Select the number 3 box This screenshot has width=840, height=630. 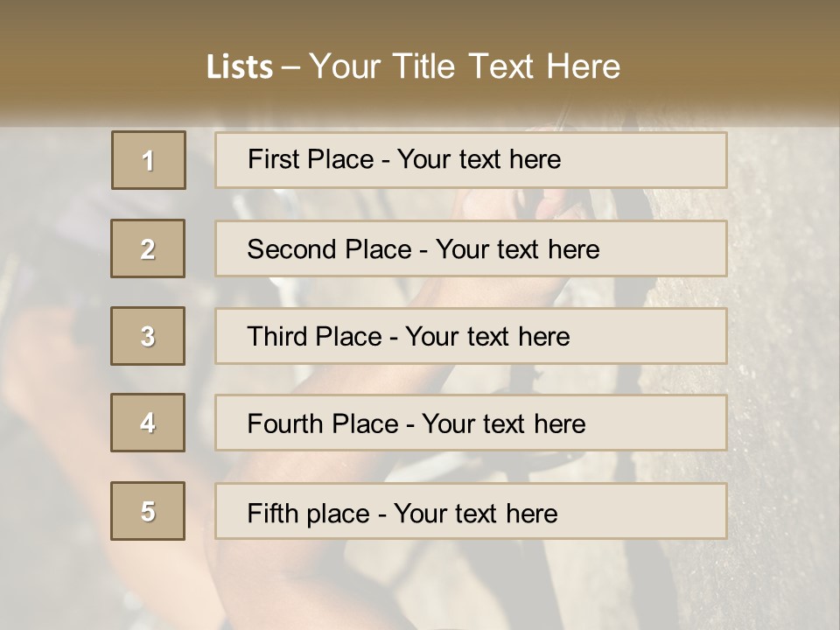tap(148, 336)
